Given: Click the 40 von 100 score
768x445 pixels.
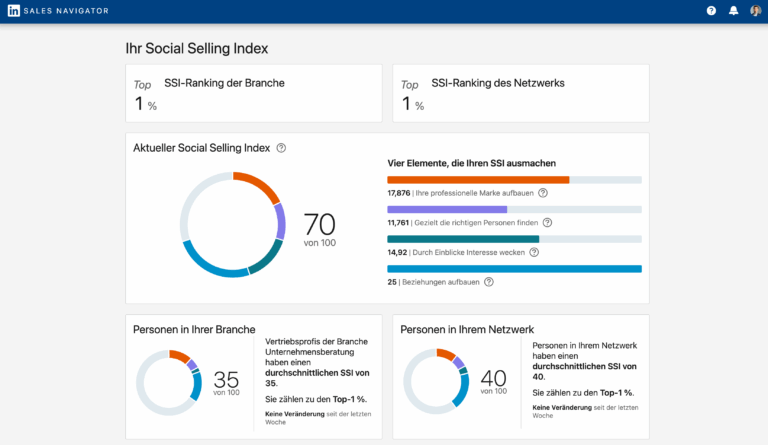Looking at the screenshot, I should point(493,381).
